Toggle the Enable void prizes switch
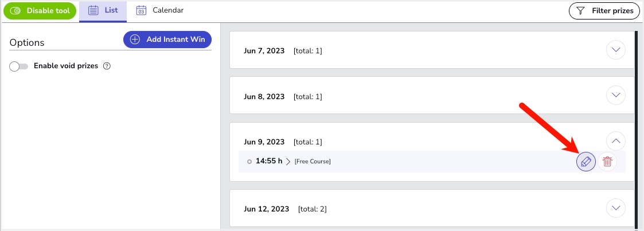Viewport: 644px width, 231px height. pyautogui.click(x=19, y=66)
